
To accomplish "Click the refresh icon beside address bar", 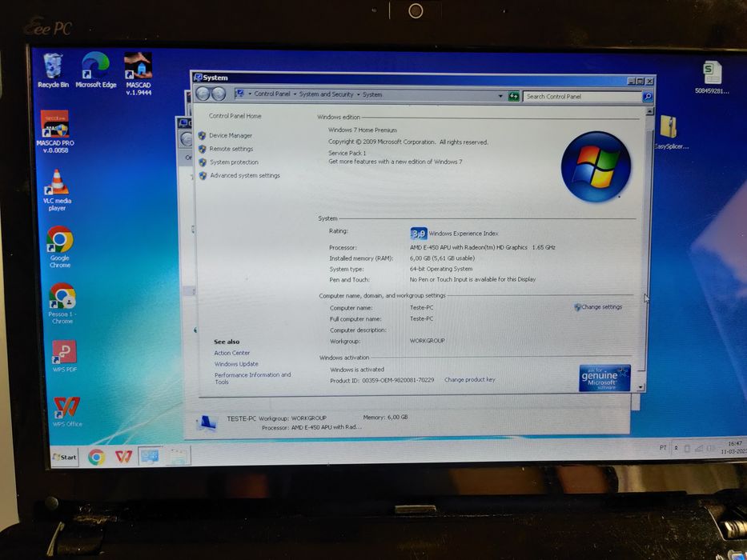I will pos(513,96).
